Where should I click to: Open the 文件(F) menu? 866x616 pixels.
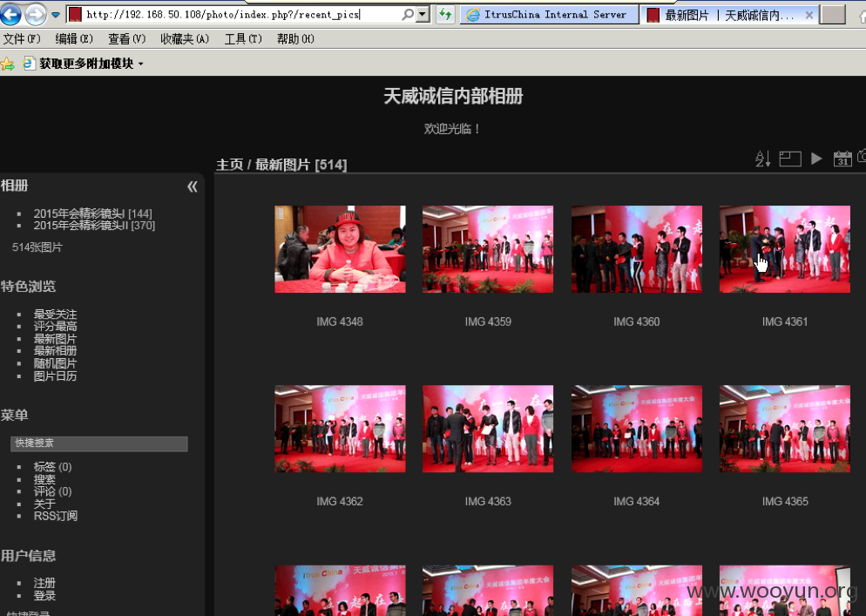point(22,38)
